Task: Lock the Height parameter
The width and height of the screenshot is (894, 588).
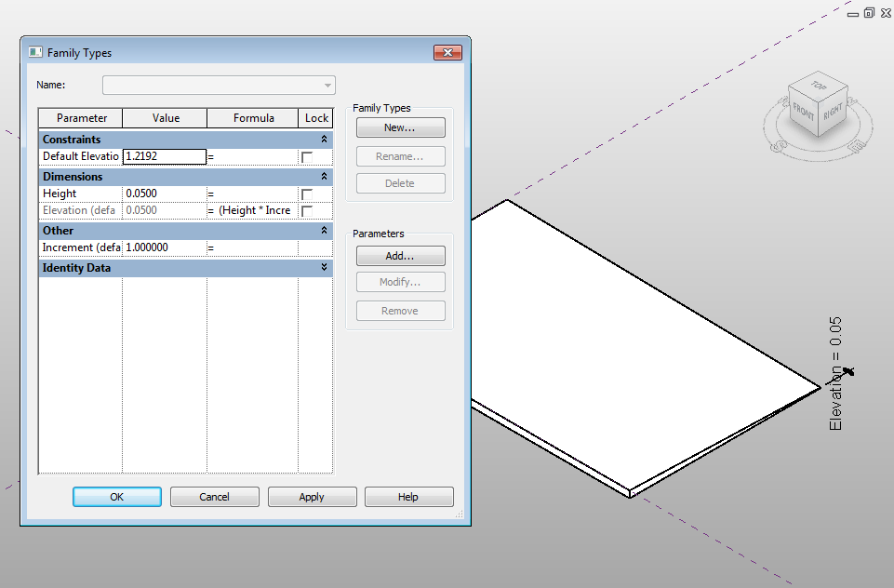Action: [307, 194]
